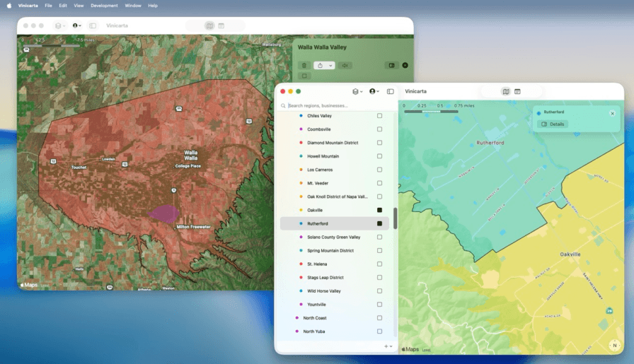Check Diamond Mountain District region
This screenshot has width=634, height=364.
click(379, 143)
